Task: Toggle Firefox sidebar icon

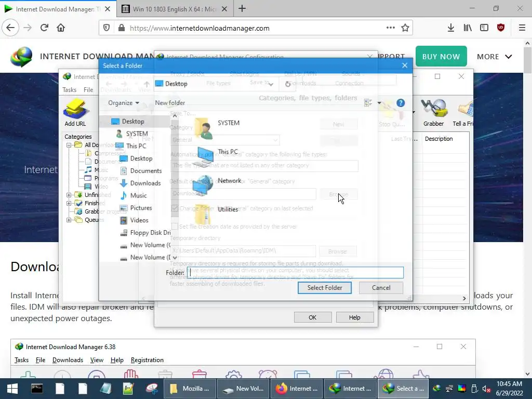Action: tap(484, 28)
